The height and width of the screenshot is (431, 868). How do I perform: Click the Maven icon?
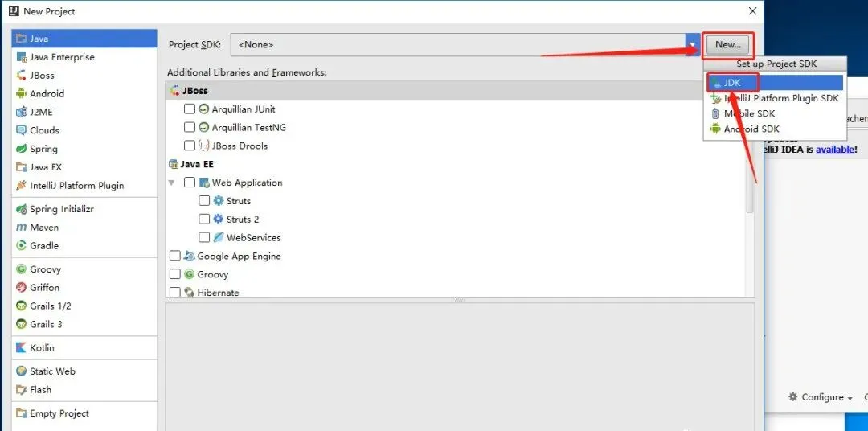coord(22,227)
